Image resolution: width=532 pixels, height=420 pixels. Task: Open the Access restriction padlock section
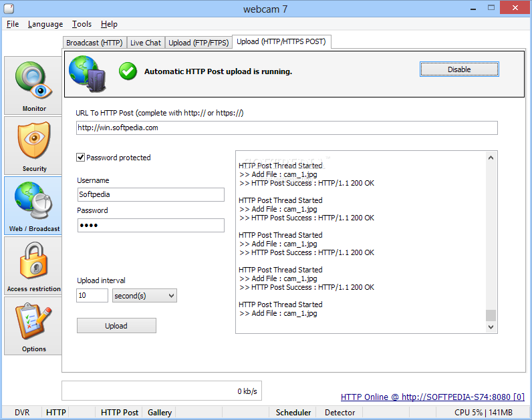[x=33, y=266]
